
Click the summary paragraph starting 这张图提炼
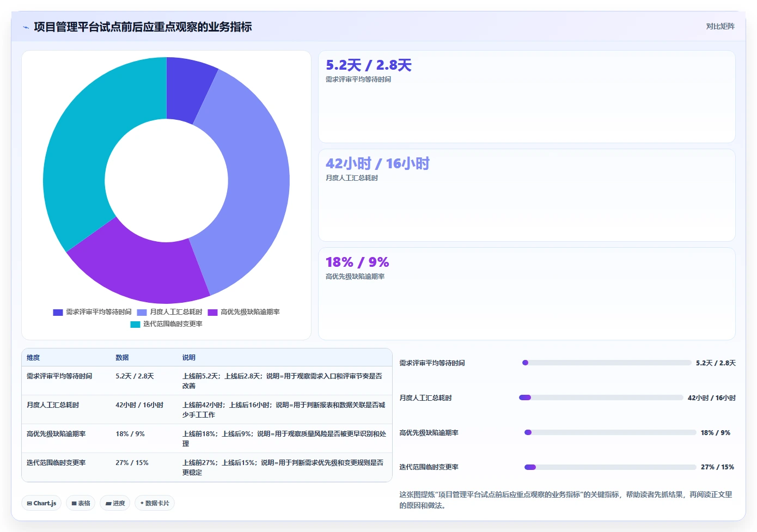pyautogui.click(x=566, y=500)
